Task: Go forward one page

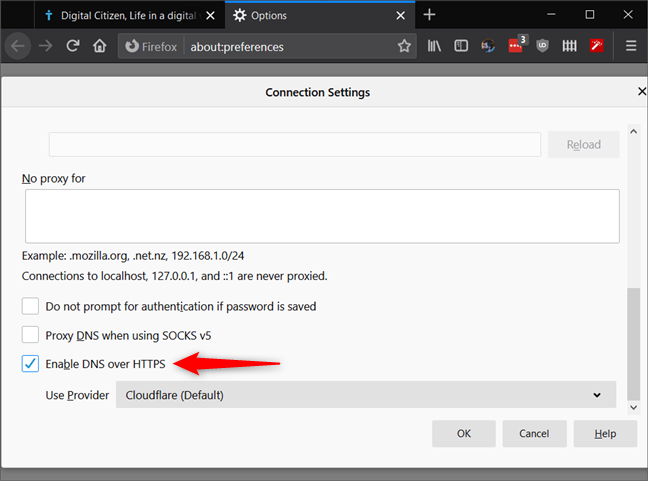Action: point(45,46)
